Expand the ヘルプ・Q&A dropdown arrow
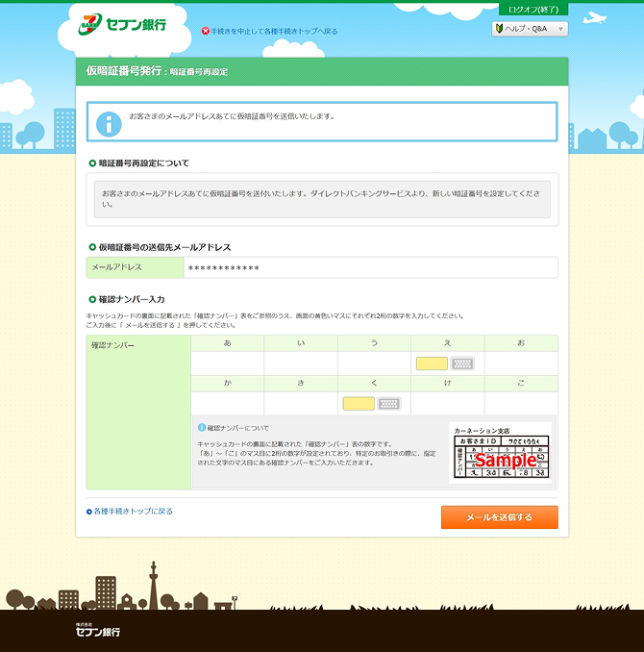Image resolution: width=644 pixels, height=652 pixels. tap(560, 29)
